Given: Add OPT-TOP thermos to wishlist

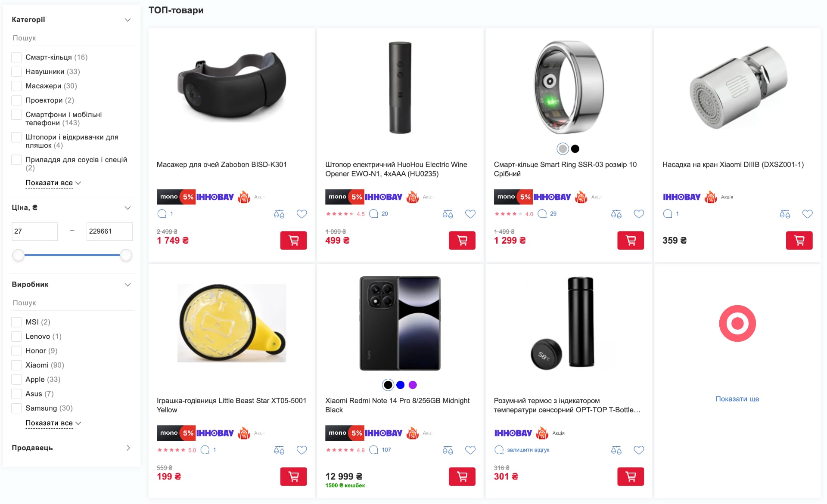Looking at the screenshot, I should pos(639,450).
